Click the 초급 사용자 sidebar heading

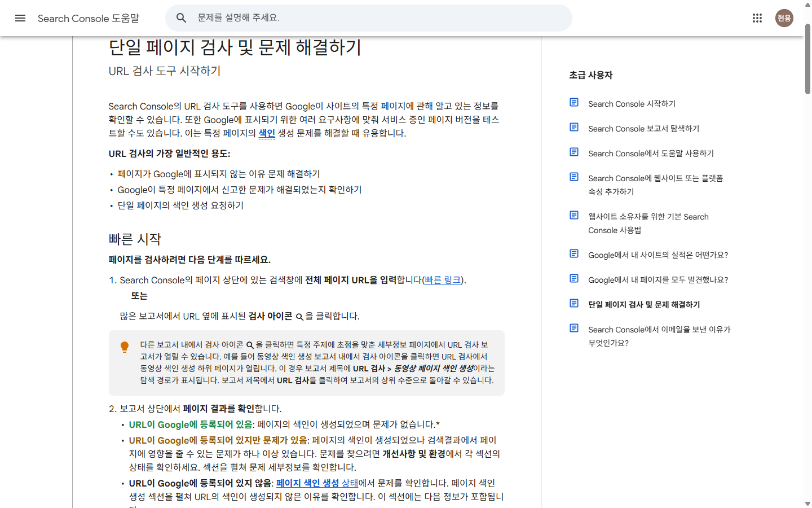click(x=591, y=75)
